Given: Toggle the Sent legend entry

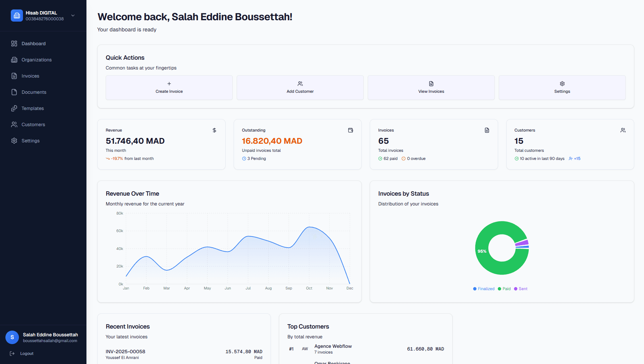Looking at the screenshot, I should (521, 289).
